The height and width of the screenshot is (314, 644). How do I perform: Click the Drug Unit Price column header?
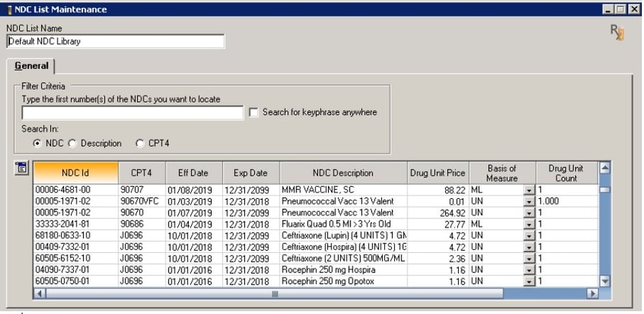pos(438,173)
